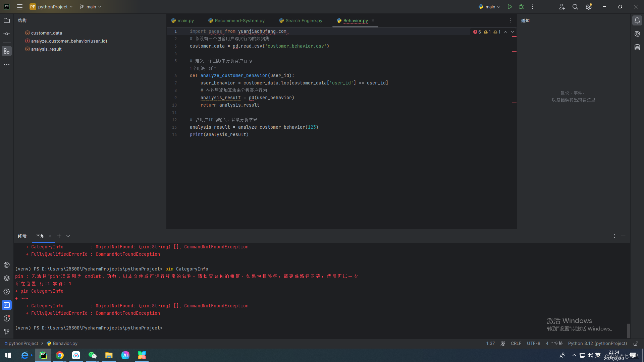The width and height of the screenshot is (644, 362).
Task: Click the Behavior.py breadcrumb
Action: pyautogui.click(x=62, y=344)
